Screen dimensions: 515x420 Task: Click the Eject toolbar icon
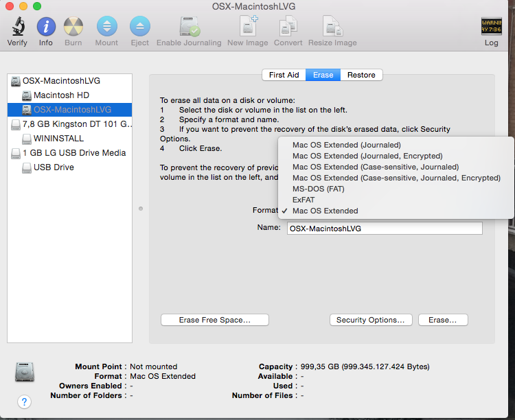tap(140, 27)
